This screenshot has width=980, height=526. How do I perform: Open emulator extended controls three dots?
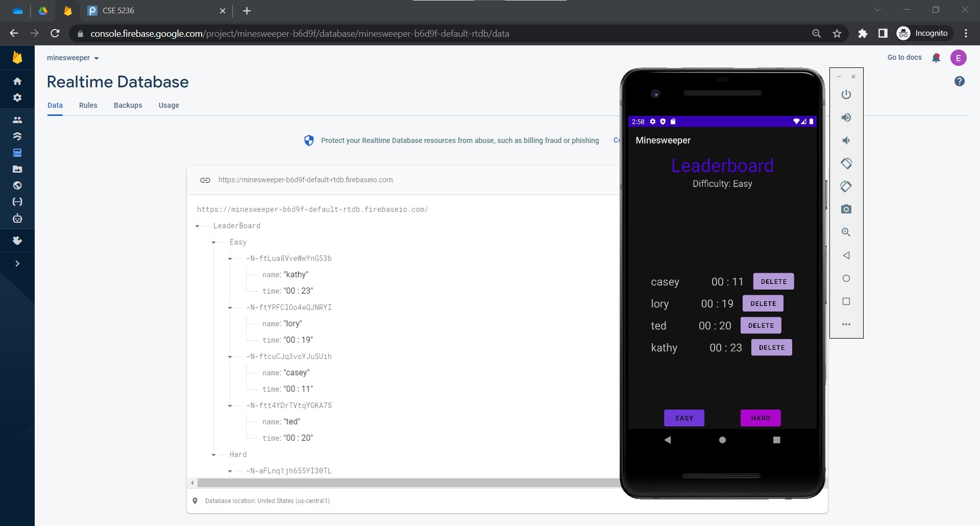846,324
